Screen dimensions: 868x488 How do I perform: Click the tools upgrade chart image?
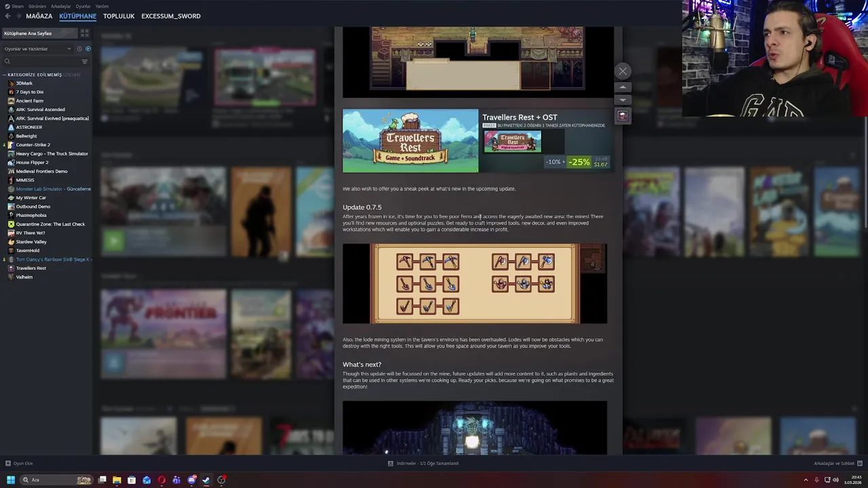tap(475, 283)
